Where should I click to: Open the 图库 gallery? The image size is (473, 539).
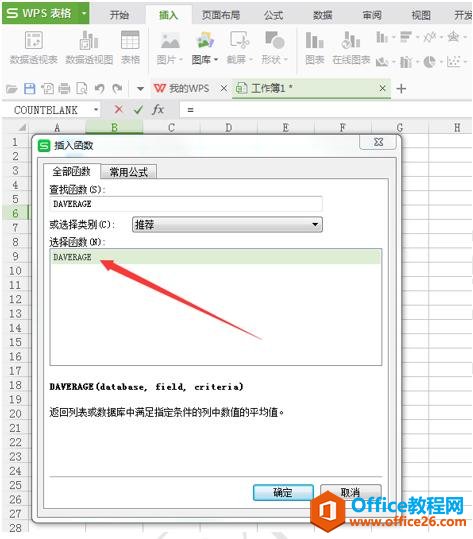(205, 48)
